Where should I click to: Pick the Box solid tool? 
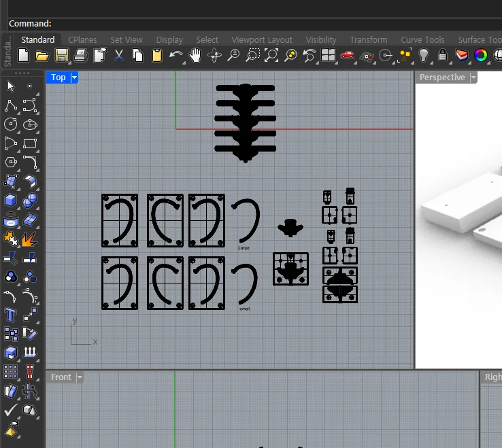(11, 201)
